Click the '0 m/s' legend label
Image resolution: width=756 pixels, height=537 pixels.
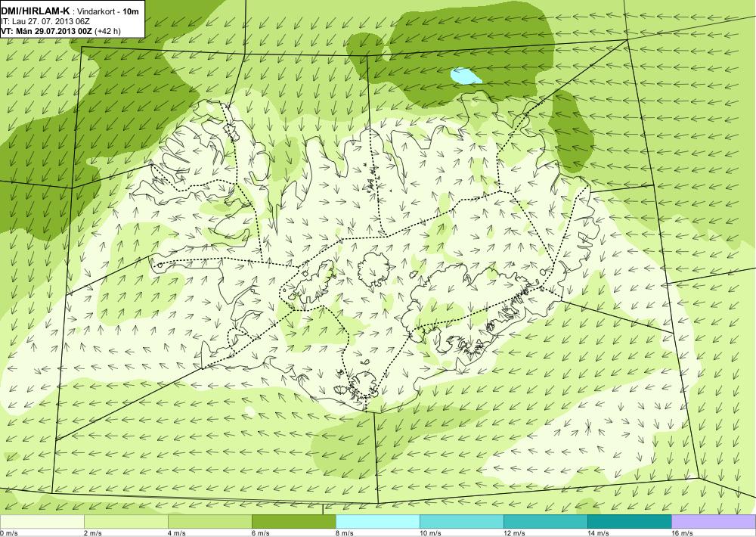point(9,533)
